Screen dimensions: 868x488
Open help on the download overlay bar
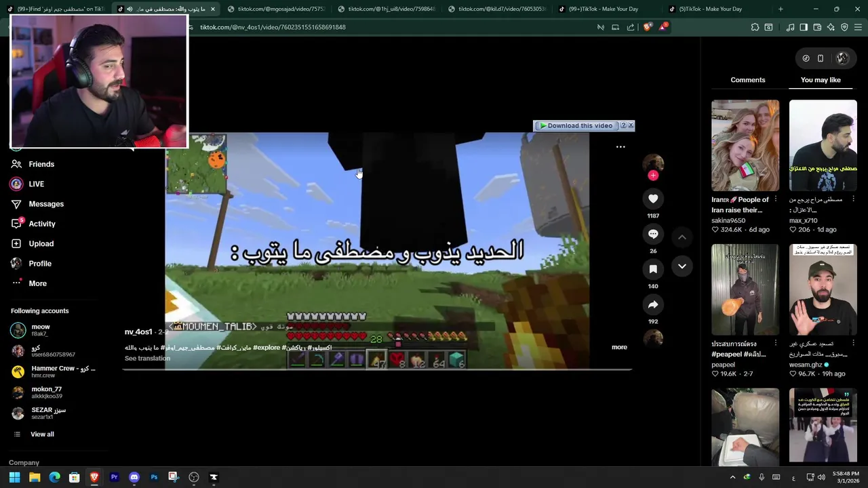[x=623, y=125]
